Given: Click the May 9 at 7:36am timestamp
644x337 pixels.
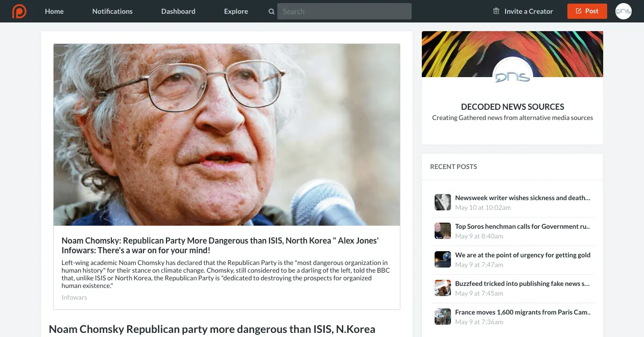Looking at the screenshot, I should [x=480, y=322].
